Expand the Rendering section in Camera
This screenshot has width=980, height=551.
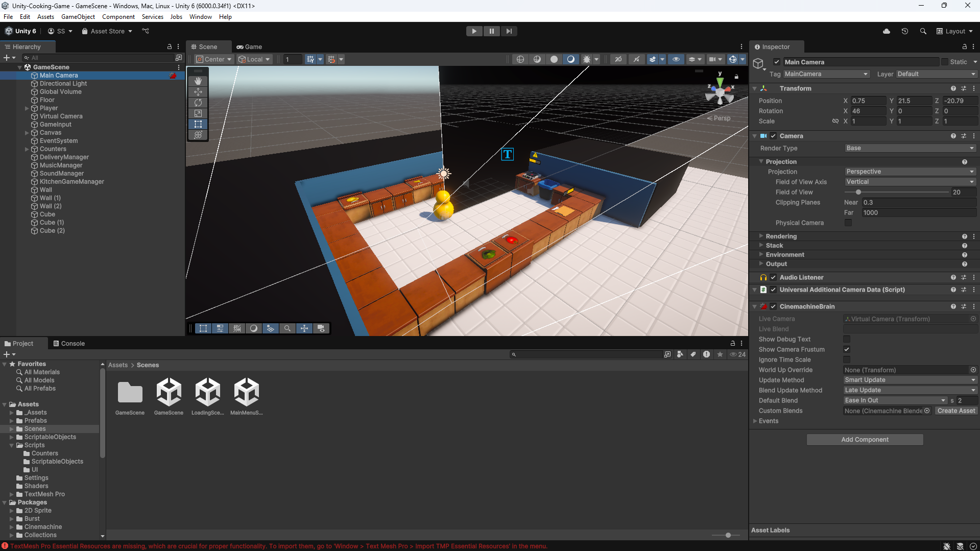[781, 236]
